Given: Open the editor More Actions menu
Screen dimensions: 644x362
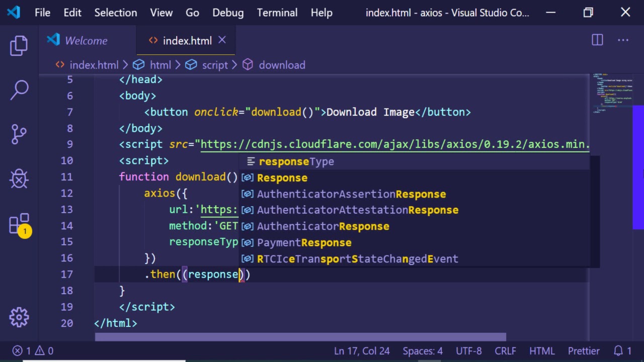Looking at the screenshot, I should (623, 40).
